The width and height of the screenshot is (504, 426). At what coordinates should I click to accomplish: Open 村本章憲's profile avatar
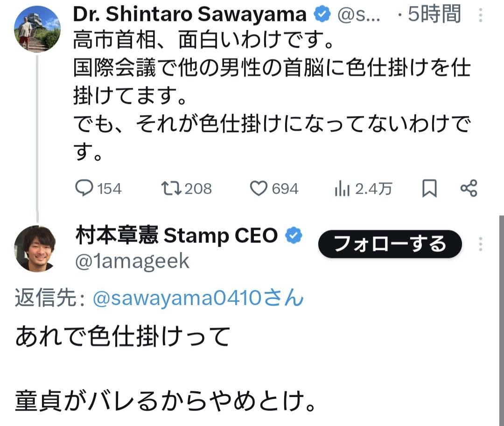(x=35, y=248)
